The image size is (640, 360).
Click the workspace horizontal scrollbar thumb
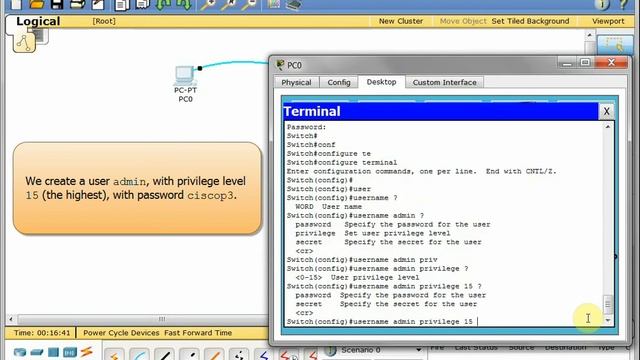[162, 319]
